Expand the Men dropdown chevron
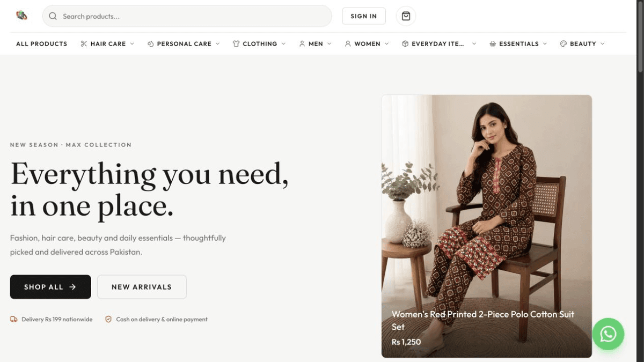This screenshot has width=644, height=362. [330, 44]
